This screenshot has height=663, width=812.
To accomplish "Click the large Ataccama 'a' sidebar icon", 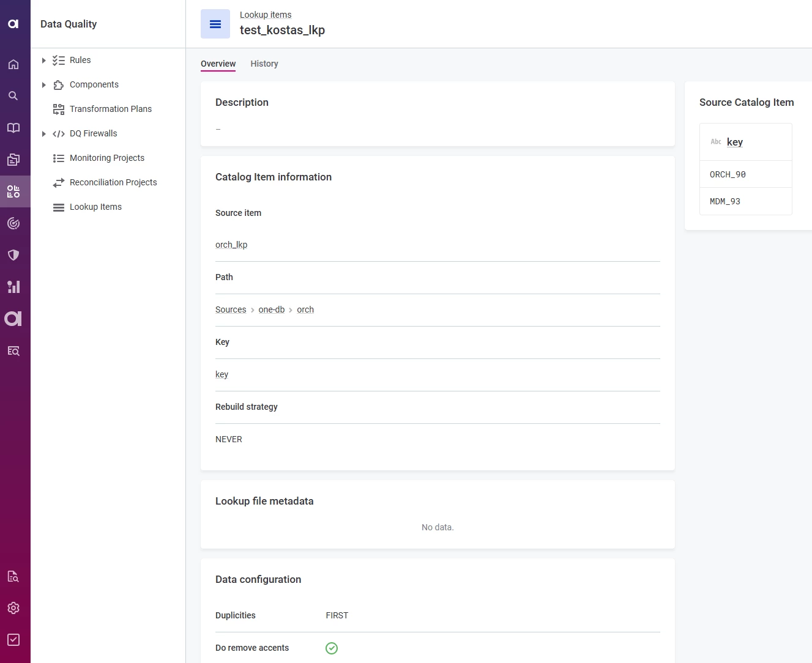I will [x=13, y=319].
